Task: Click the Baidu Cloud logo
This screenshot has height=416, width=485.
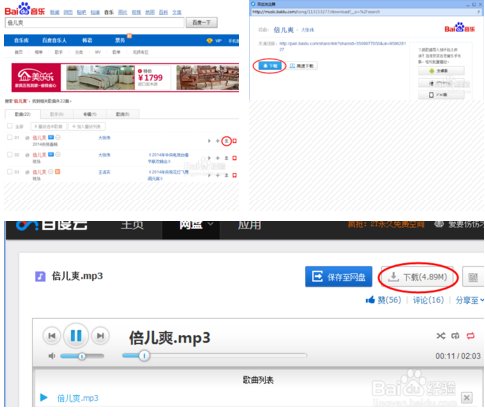Action: 52,225
